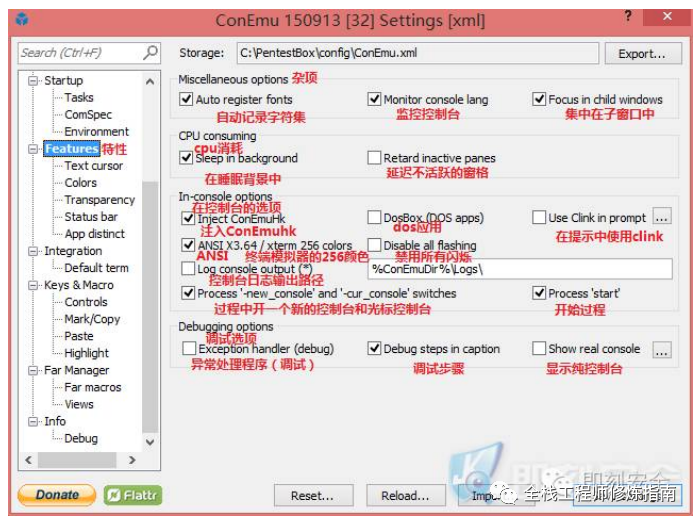The image size is (699, 525).
Task: Open Views settings page
Action: pos(78,404)
